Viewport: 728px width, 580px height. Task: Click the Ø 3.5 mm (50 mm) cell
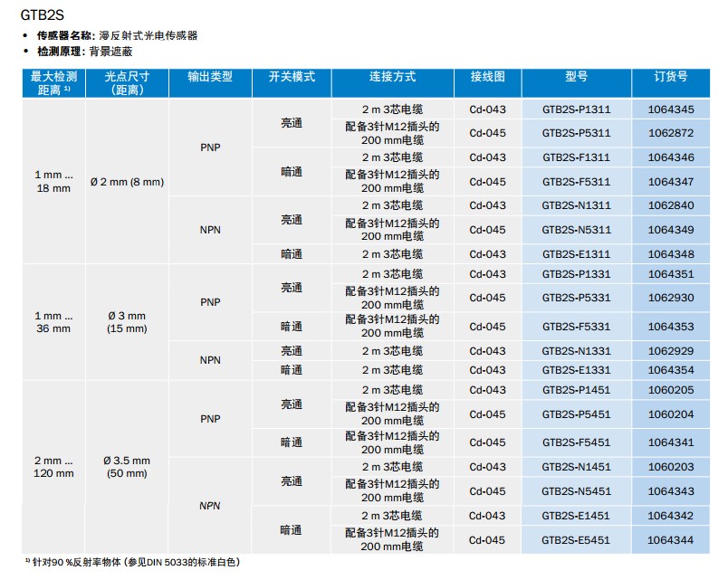click(127, 467)
